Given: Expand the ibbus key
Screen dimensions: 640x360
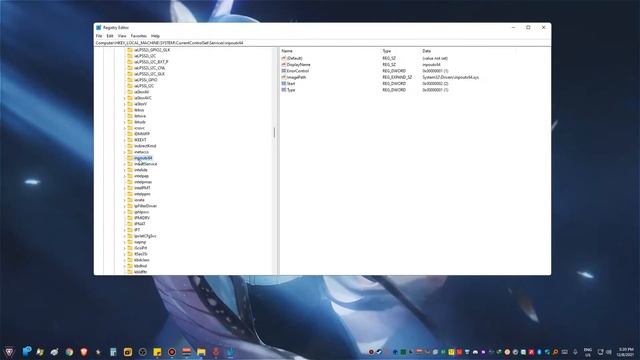Looking at the screenshot, I should 124,110.
